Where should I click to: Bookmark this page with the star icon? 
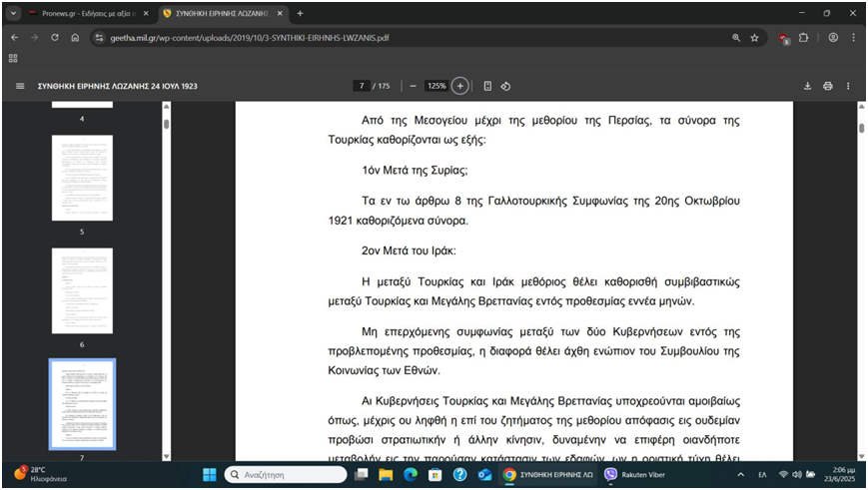(x=755, y=38)
